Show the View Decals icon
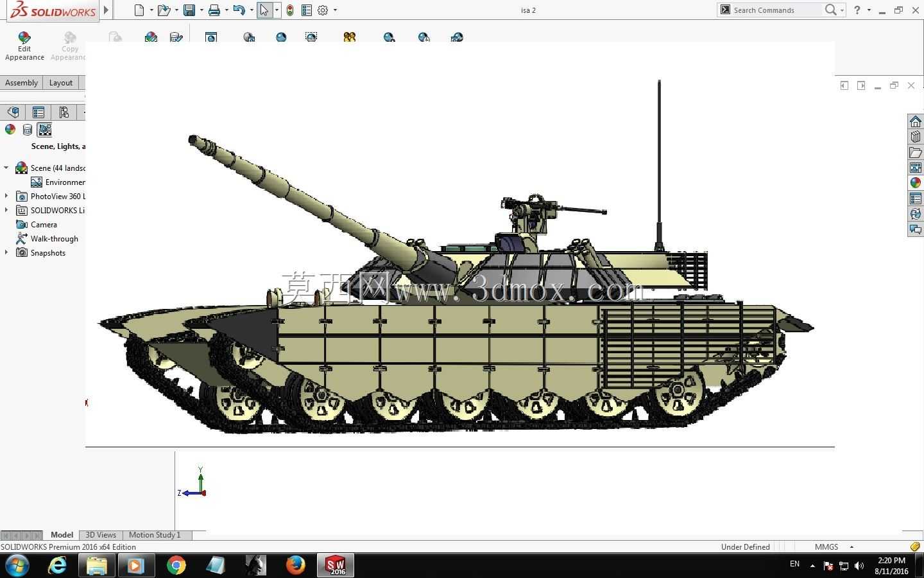 click(x=27, y=130)
